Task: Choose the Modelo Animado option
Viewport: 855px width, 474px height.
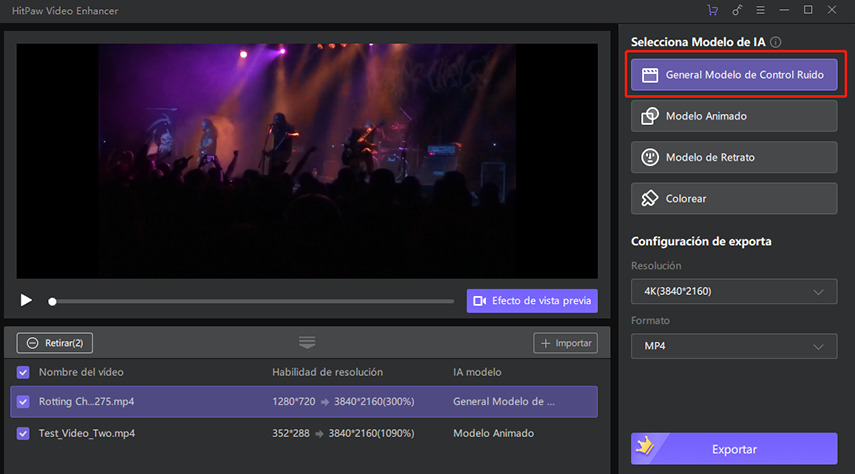Action: point(734,116)
